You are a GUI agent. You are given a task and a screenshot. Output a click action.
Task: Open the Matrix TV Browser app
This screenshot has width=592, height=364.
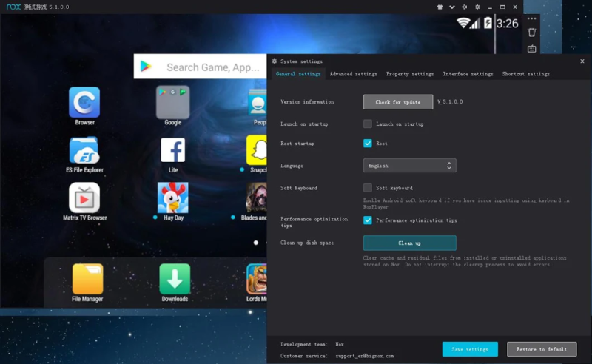pos(84,198)
